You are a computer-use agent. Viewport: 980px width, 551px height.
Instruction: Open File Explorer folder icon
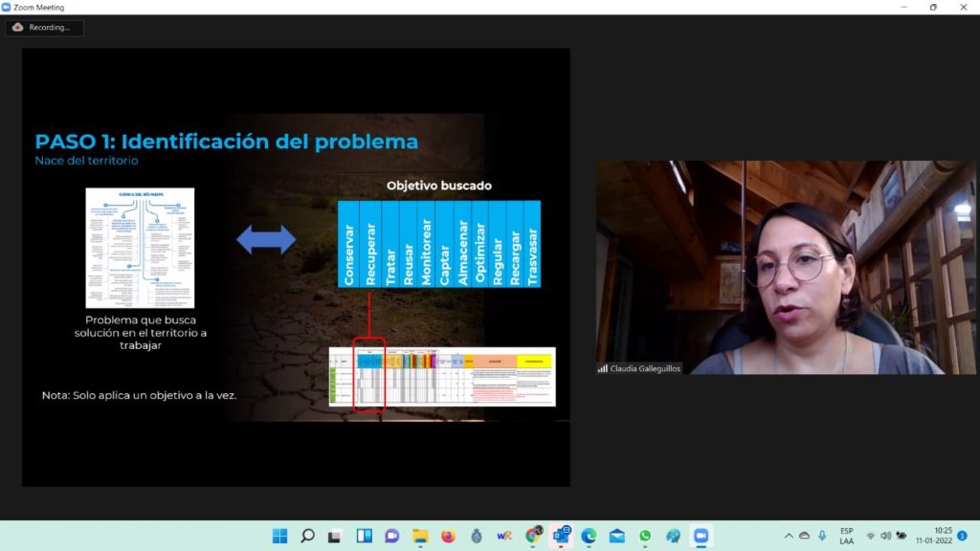[x=419, y=536]
